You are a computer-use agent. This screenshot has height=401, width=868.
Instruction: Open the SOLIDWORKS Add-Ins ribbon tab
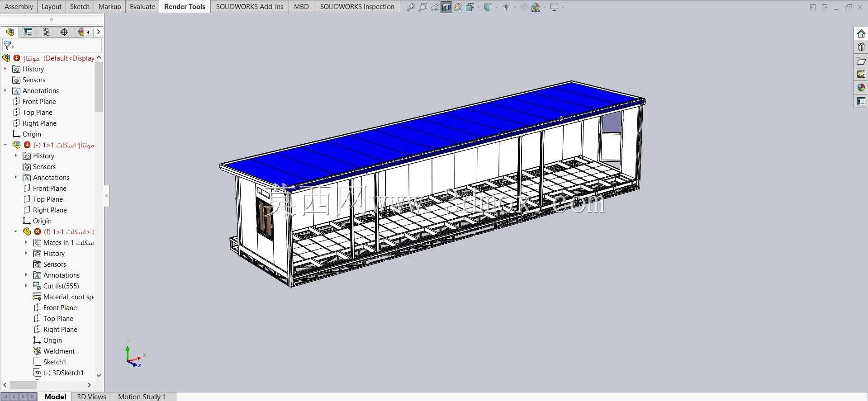[250, 7]
